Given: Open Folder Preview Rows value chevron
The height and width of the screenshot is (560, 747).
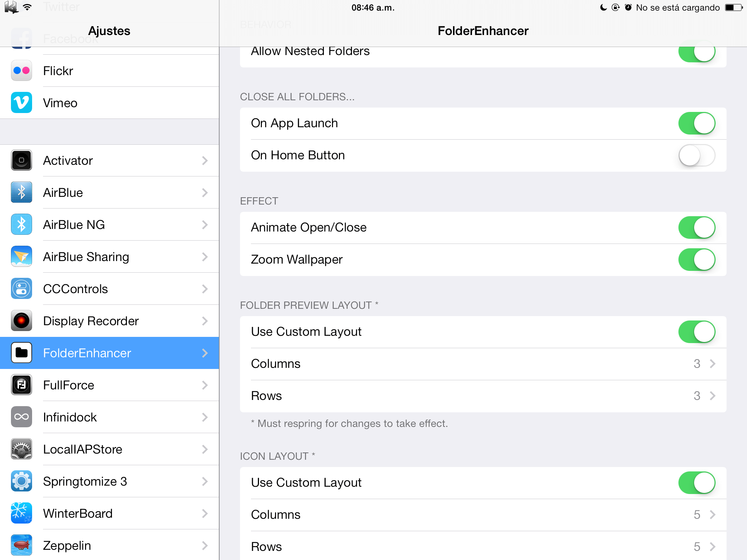Looking at the screenshot, I should (712, 396).
